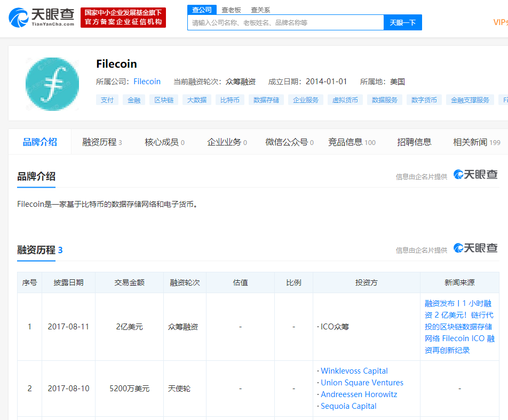Open the Filecoin parent company link
508x420 pixels.
[147, 81]
